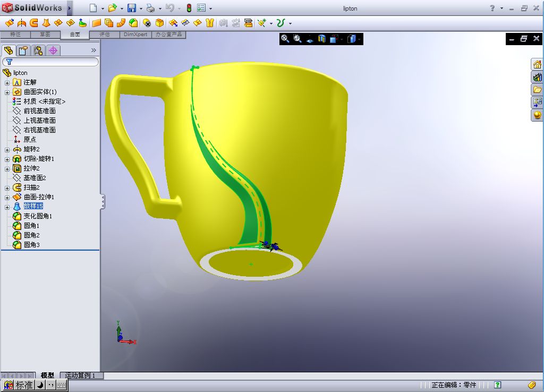Switch to the DimXpert tab
This screenshot has height=392, width=544.
pyautogui.click(x=135, y=35)
